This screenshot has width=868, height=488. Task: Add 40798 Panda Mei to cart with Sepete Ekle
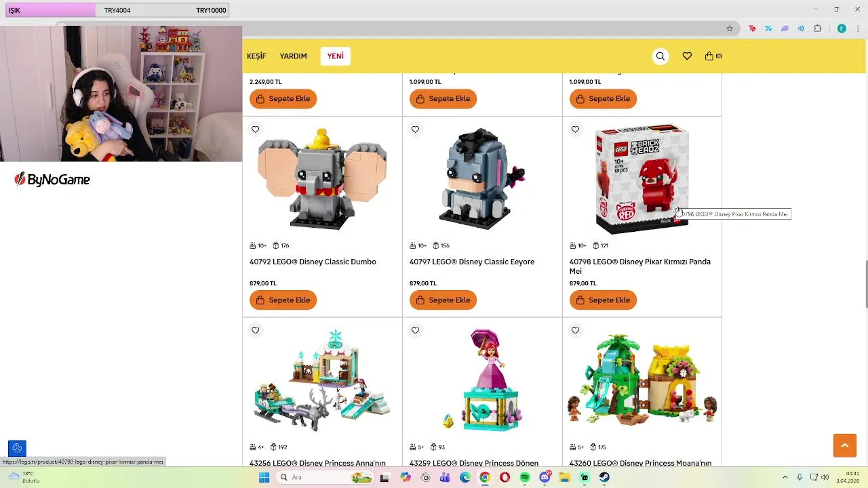click(603, 300)
